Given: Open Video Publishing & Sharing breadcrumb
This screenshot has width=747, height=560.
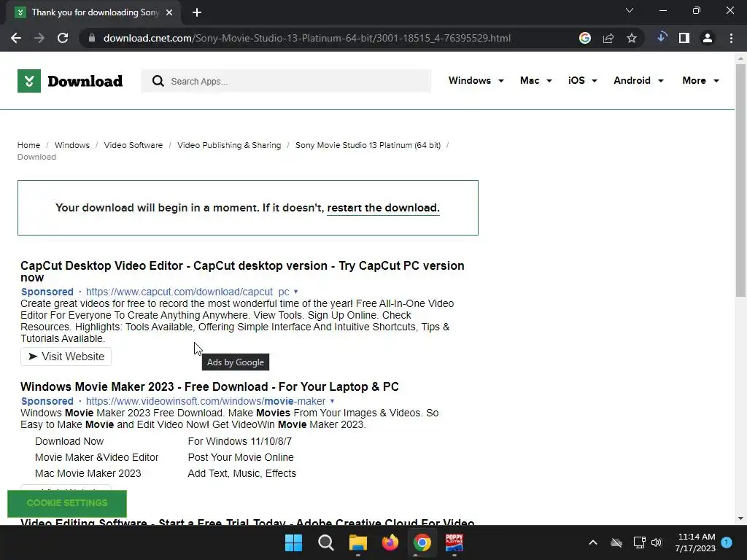Looking at the screenshot, I should pos(229,145).
